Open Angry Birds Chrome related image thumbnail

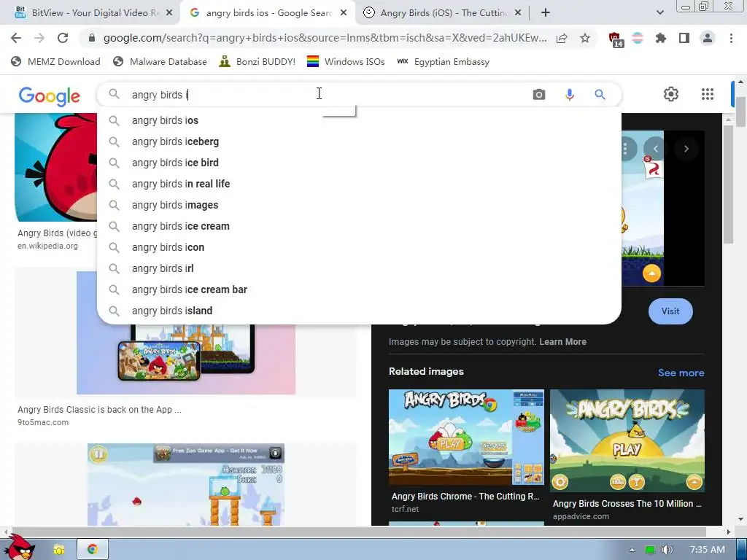click(x=466, y=437)
